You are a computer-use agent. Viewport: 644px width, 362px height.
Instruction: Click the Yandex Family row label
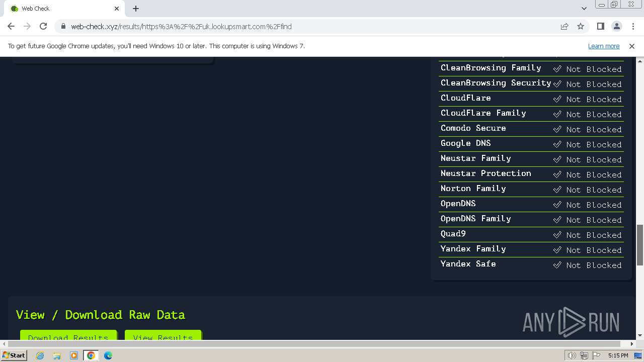473,249
